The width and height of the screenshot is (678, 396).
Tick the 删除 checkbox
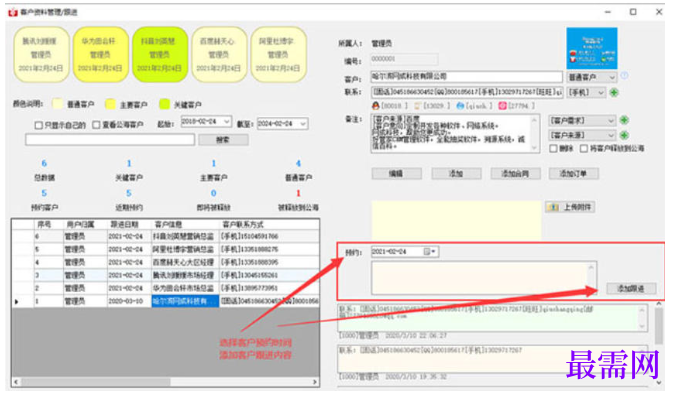click(x=553, y=148)
